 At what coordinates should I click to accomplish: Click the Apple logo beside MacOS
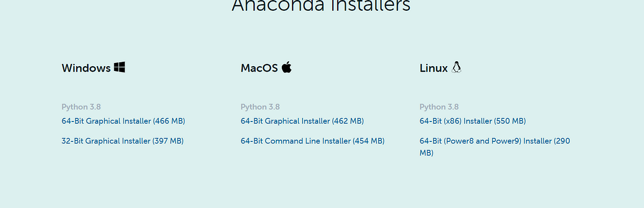(287, 67)
